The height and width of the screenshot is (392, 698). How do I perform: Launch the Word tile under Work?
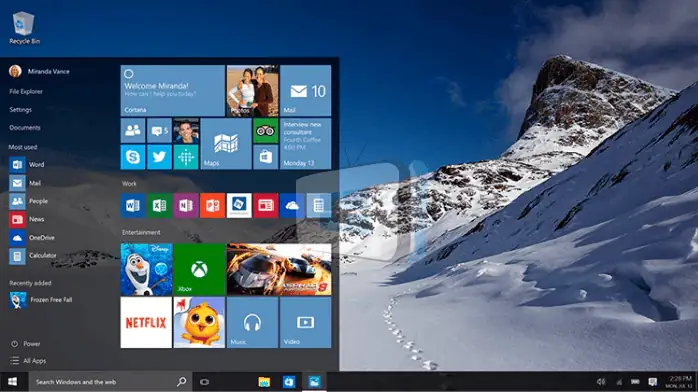[x=133, y=206]
